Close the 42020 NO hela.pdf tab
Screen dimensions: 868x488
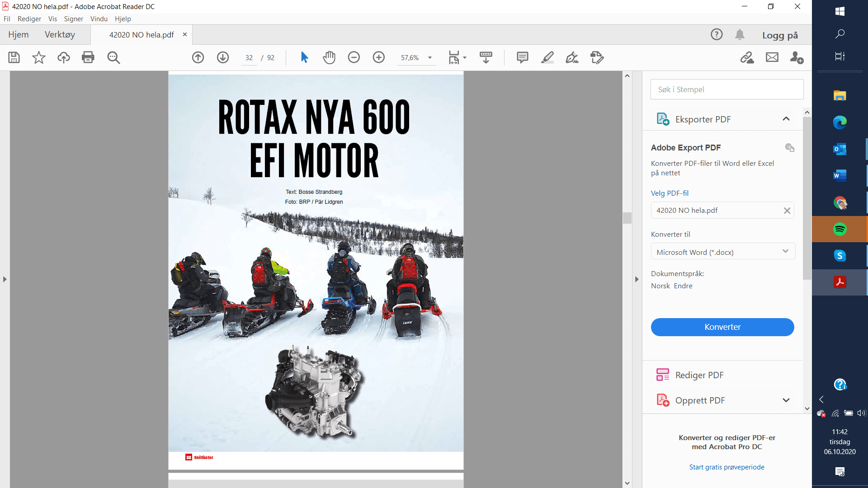point(185,34)
